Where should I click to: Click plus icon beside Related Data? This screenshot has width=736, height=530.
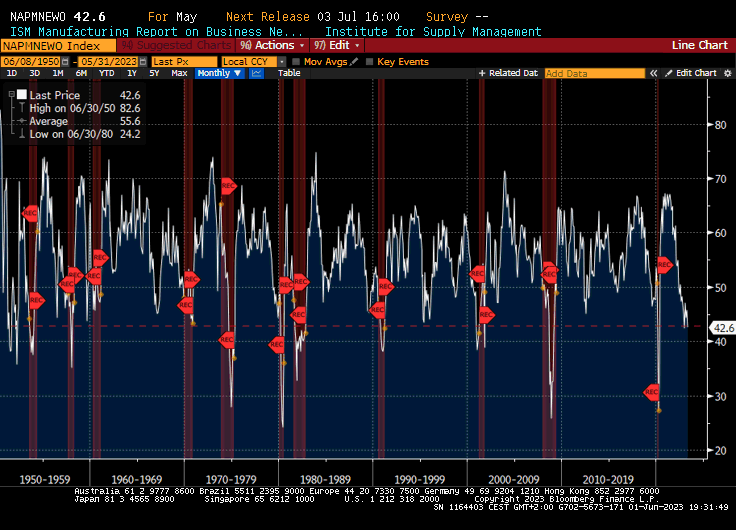coord(482,73)
